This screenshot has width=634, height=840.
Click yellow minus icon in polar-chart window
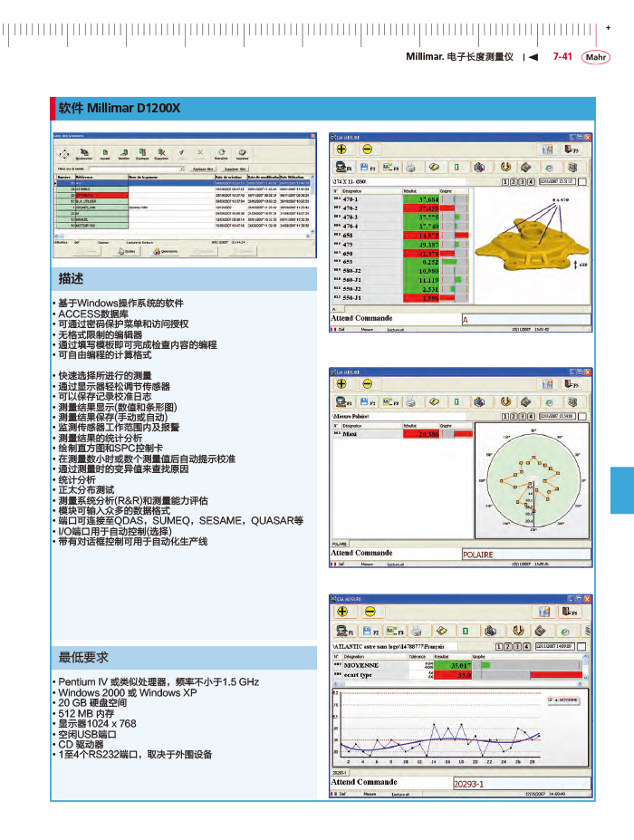click(368, 382)
